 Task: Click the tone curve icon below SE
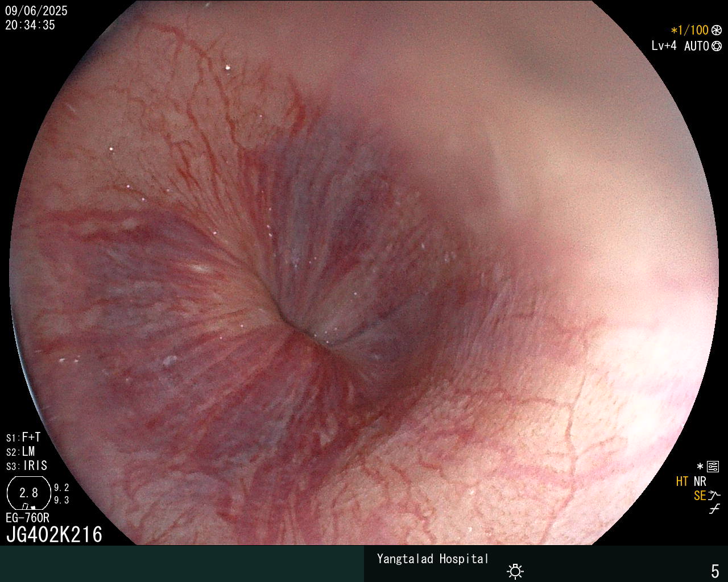[714, 509]
